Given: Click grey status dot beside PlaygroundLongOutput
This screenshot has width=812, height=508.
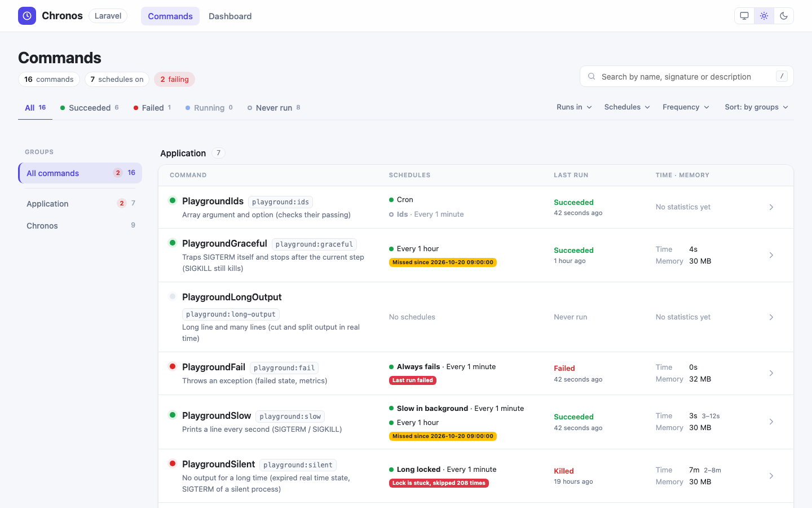Looking at the screenshot, I should 173,296.
